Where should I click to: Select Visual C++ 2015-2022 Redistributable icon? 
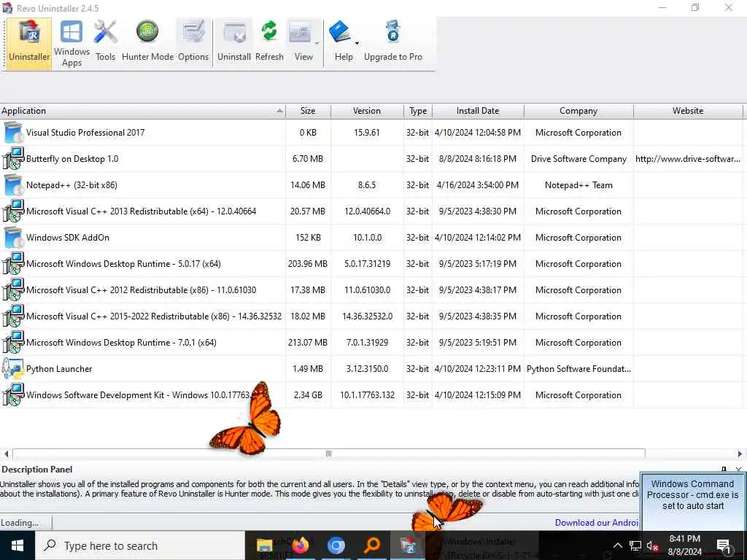(13, 316)
